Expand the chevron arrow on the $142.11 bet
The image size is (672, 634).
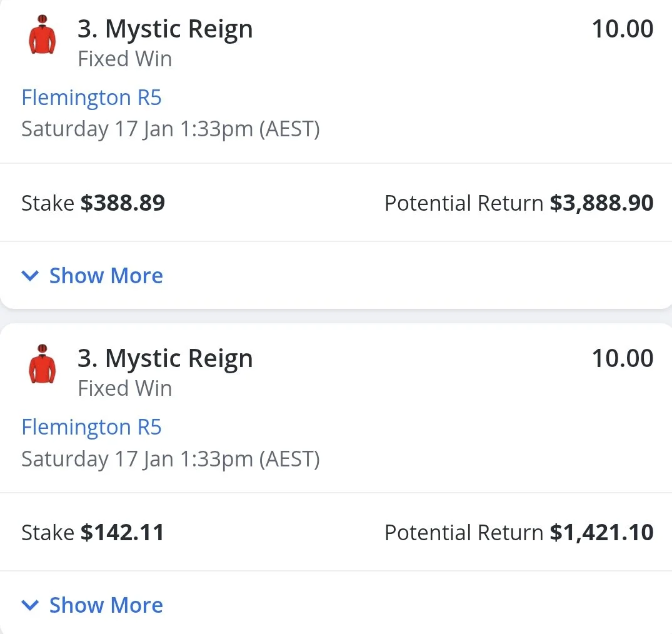[x=30, y=605]
